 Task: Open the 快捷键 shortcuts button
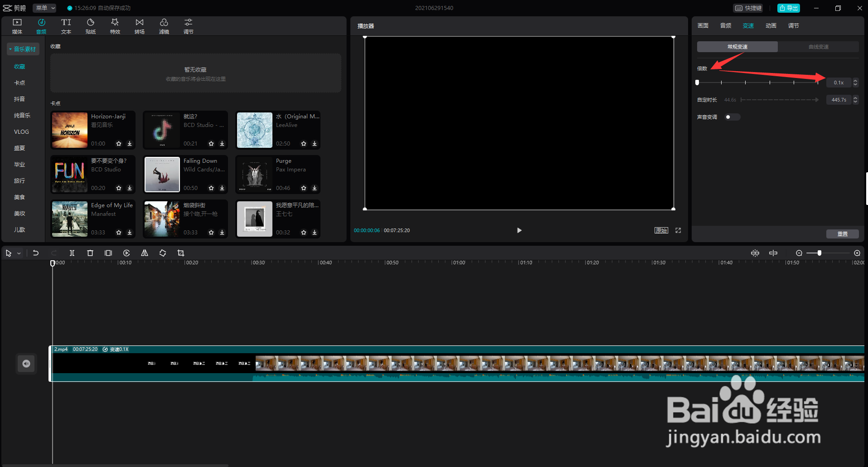pos(748,8)
